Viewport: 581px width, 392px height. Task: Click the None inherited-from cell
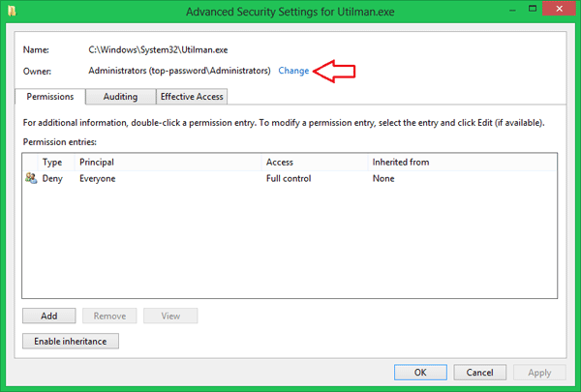click(x=383, y=179)
